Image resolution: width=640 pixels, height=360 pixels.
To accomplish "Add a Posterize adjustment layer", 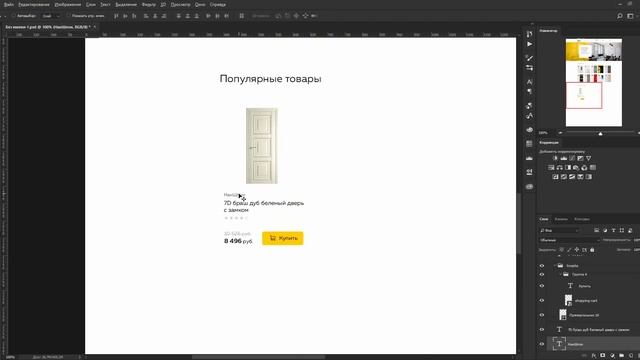I will coord(564,177).
